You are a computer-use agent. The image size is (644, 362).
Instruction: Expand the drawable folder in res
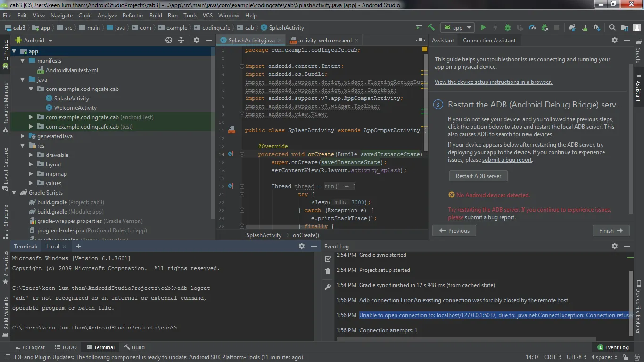coord(31,155)
